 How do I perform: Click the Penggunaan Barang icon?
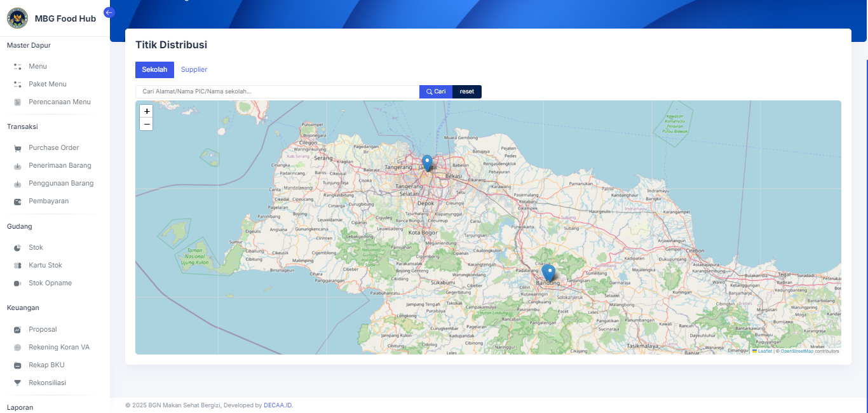coord(17,183)
